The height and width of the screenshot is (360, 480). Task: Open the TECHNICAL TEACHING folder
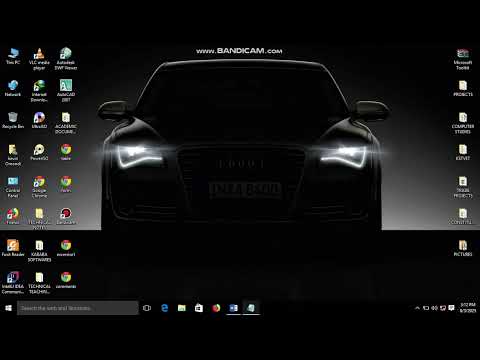click(39, 283)
